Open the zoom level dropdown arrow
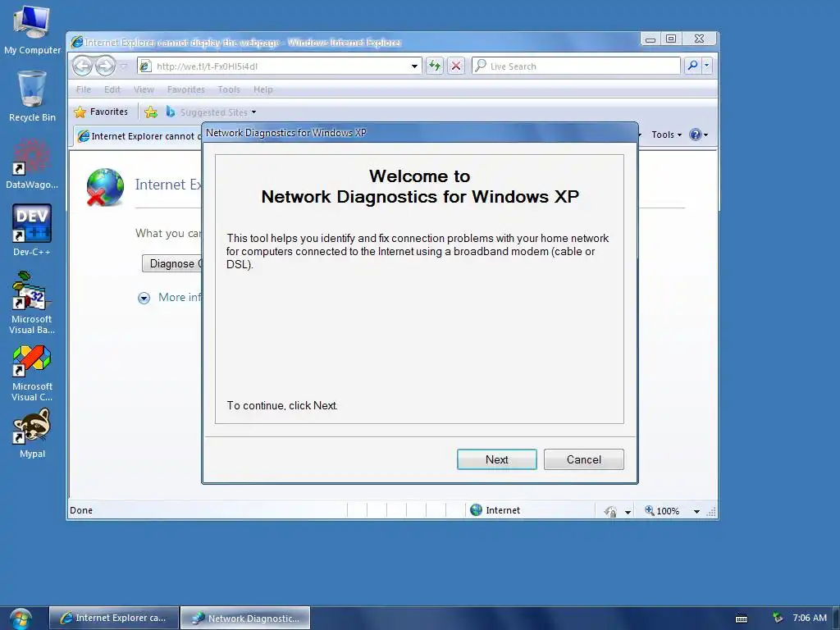 [696, 512]
